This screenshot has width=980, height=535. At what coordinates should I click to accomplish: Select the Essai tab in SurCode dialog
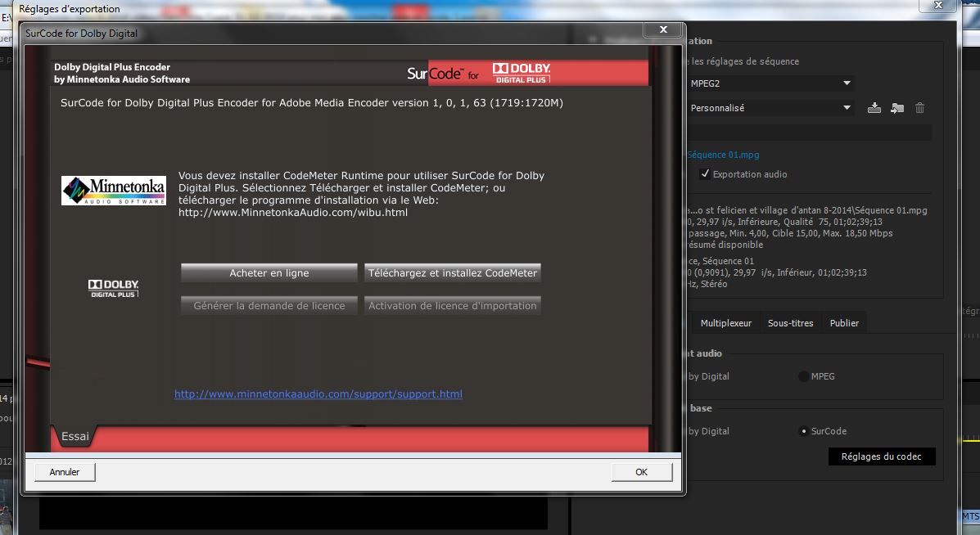(75, 436)
